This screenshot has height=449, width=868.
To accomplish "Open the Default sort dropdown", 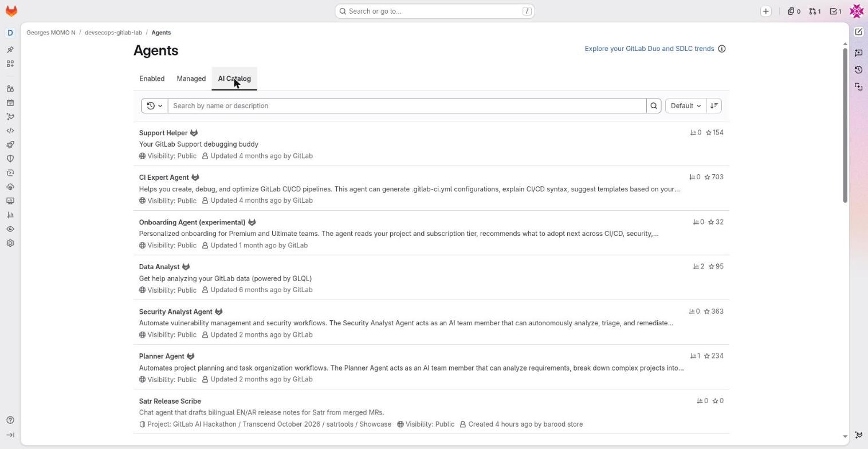I will click(x=686, y=106).
